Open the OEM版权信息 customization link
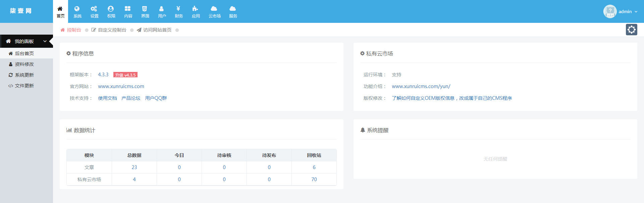Viewport: 644px width, 203px height. (x=452, y=98)
